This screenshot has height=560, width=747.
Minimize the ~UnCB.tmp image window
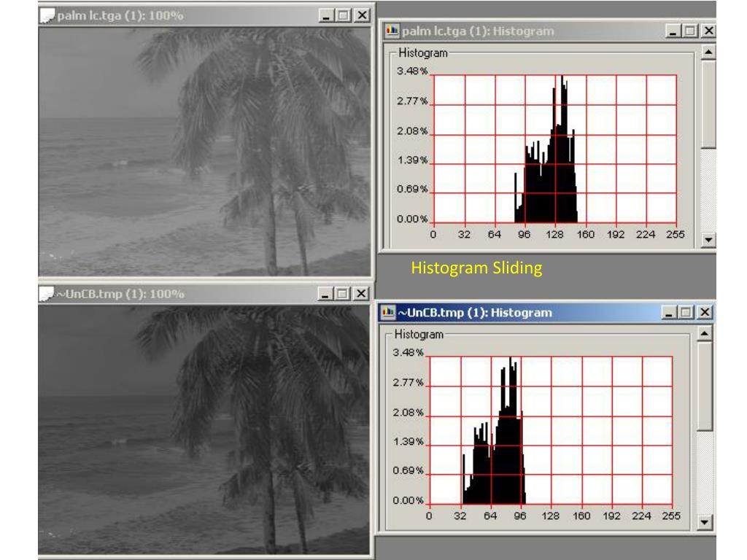325,294
